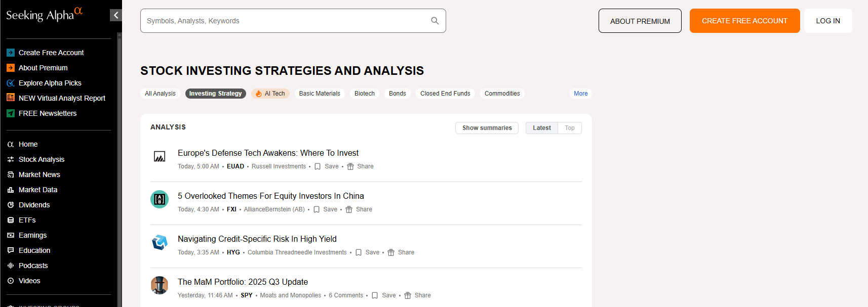Open the Podcasts sidebar icon
This screenshot has width=868, height=307.
11,266
